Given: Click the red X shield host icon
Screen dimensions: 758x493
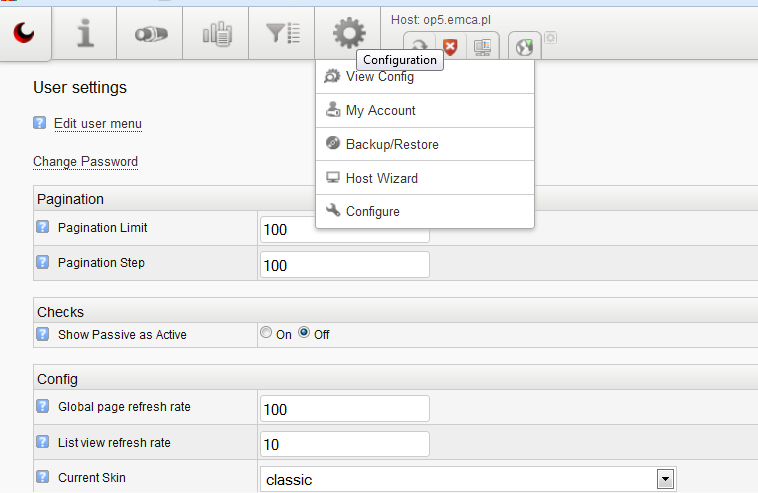Looking at the screenshot, I should [451, 46].
